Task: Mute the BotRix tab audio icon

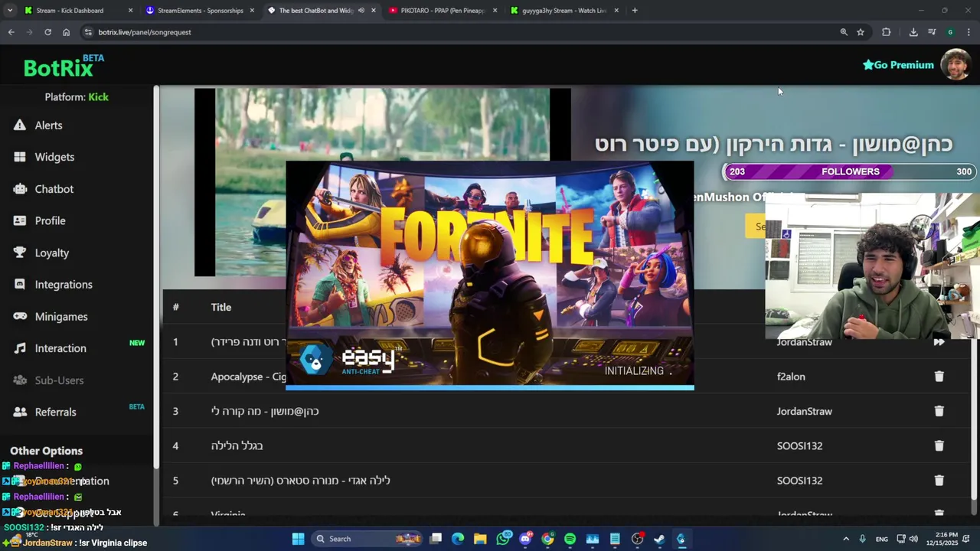Action: (x=361, y=11)
